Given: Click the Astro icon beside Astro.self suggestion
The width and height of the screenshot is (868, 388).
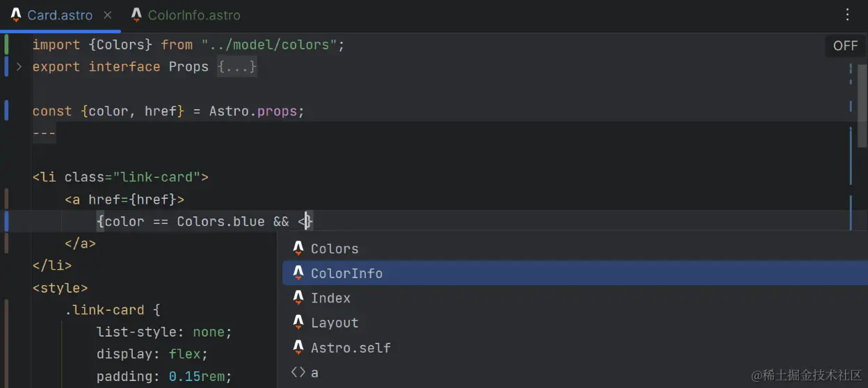Looking at the screenshot, I should click(298, 347).
